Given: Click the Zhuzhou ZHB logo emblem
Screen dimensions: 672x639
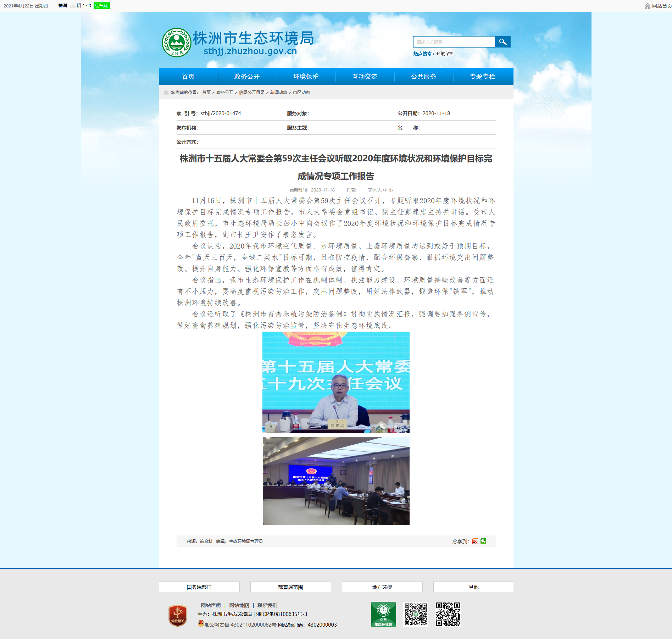Looking at the screenshot, I should point(177,43).
